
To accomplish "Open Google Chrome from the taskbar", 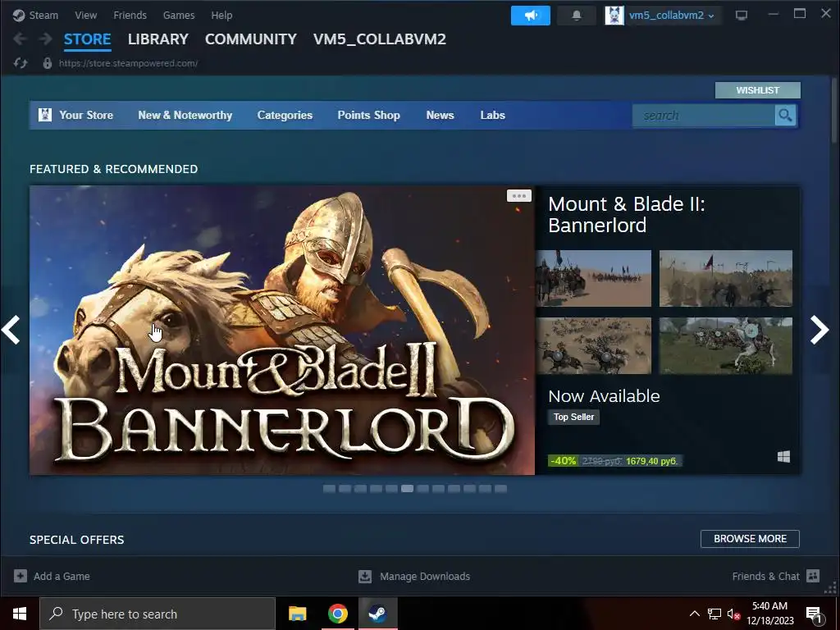I will click(337, 614).
